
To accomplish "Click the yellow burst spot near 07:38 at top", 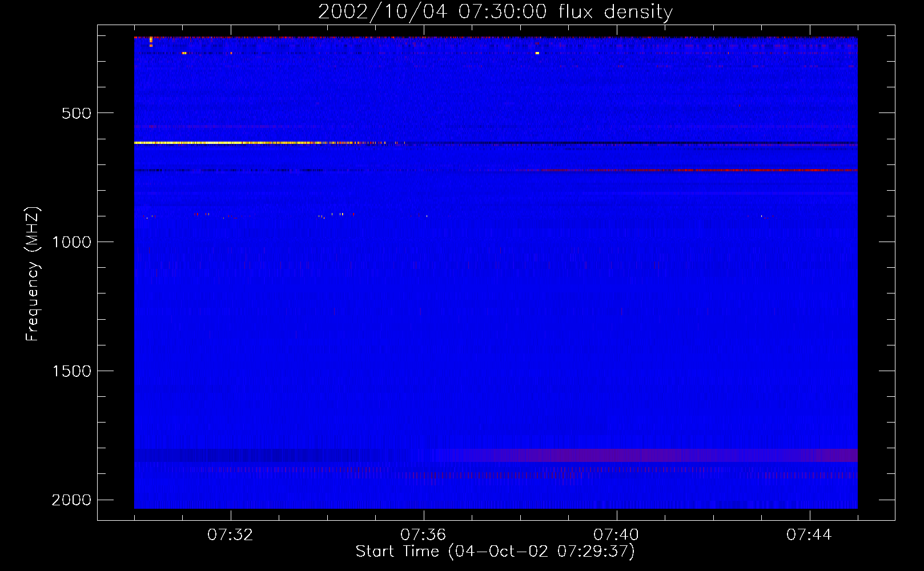I will tap(537, 53).
